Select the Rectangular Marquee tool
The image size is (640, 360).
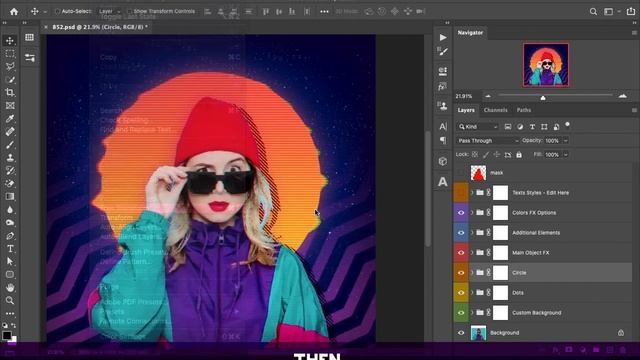10,53
